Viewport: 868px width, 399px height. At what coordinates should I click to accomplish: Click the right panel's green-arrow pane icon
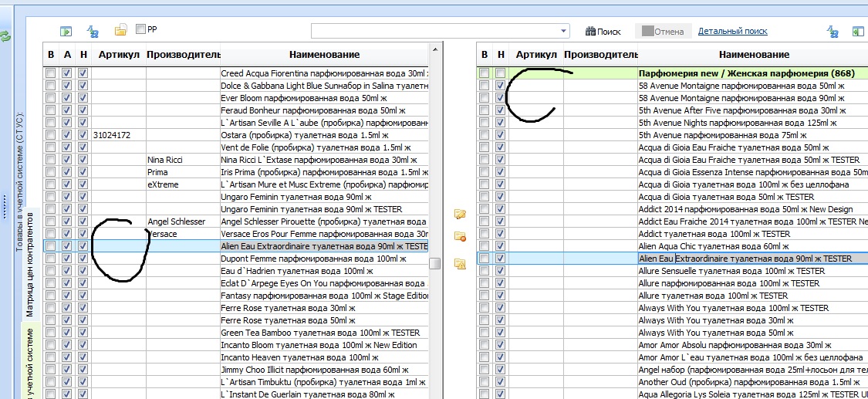coord(860,32)
